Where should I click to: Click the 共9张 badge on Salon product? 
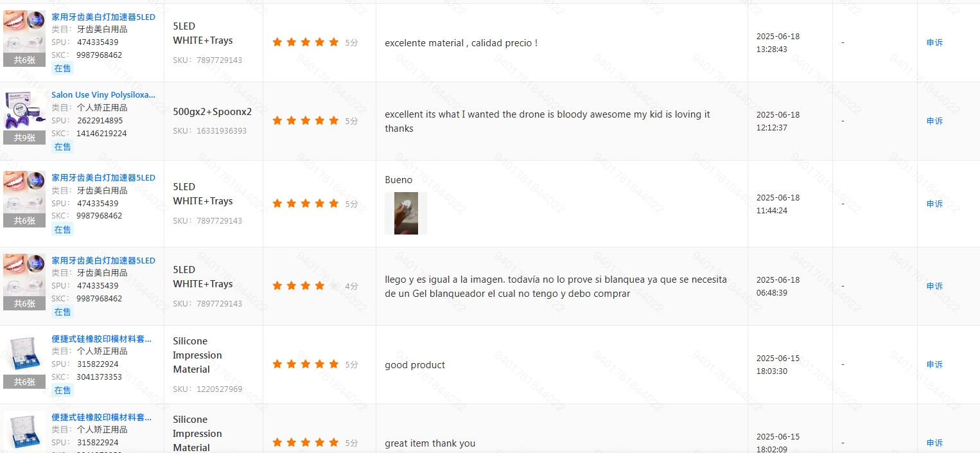pos(24,138)
